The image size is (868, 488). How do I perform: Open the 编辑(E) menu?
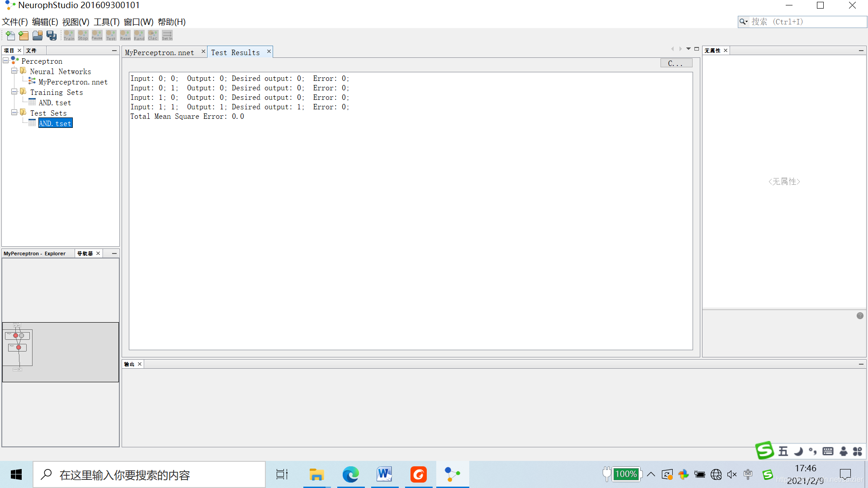tap(45, 22)
